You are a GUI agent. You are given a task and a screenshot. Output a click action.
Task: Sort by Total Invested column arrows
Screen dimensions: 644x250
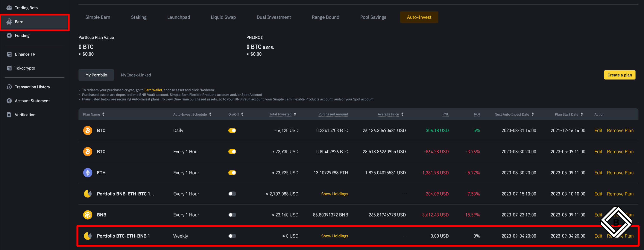pos(295,114)
